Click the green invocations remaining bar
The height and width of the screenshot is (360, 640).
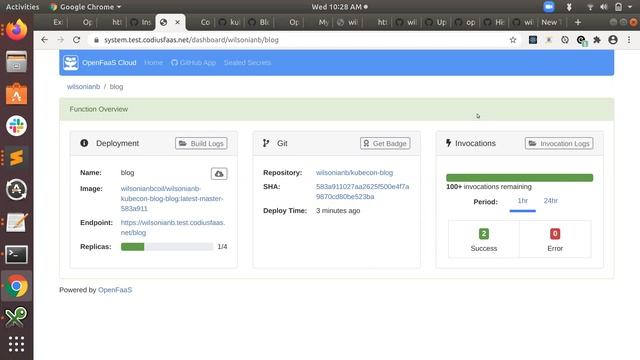pos(520,178)
